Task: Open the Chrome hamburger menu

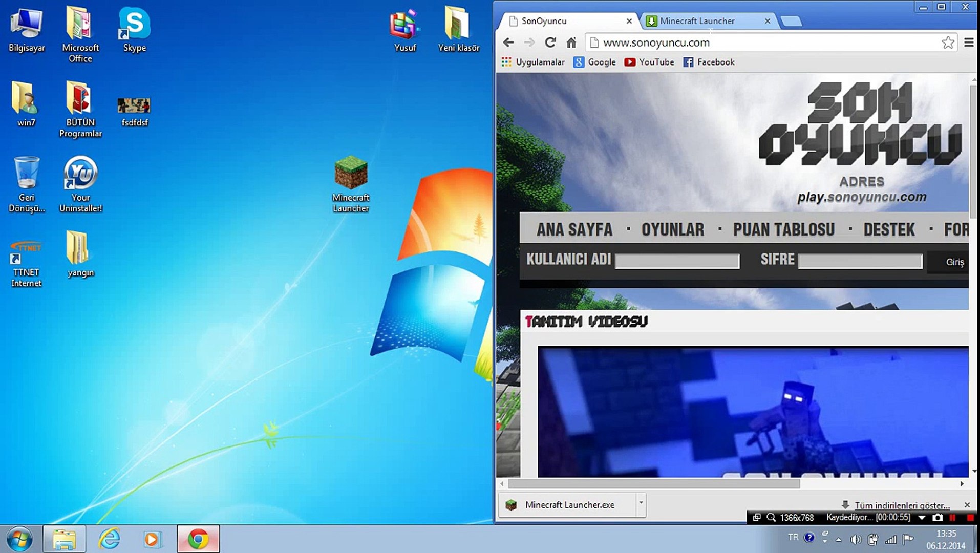Action: click(969, 42)
